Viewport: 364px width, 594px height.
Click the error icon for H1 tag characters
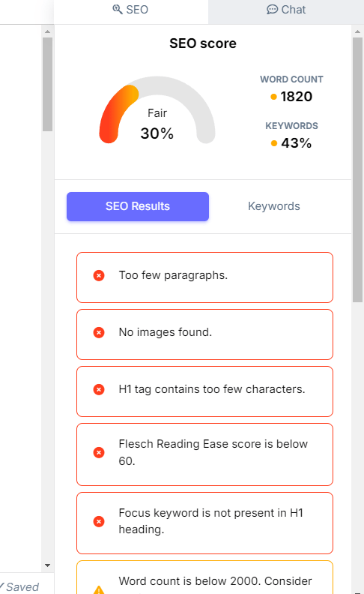pos(99,389)
